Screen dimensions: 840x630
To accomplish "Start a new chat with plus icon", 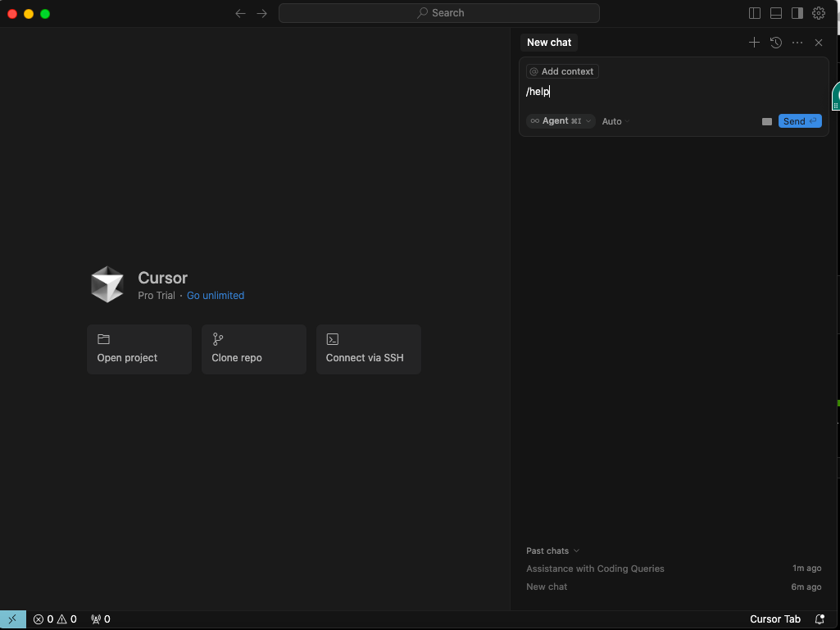I will point(754,43).
